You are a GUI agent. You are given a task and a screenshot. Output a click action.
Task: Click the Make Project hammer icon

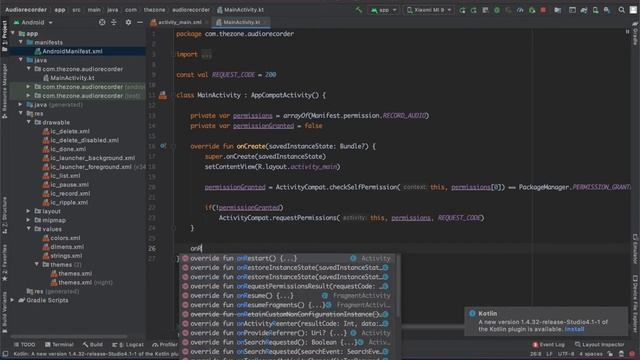point(359,10)
